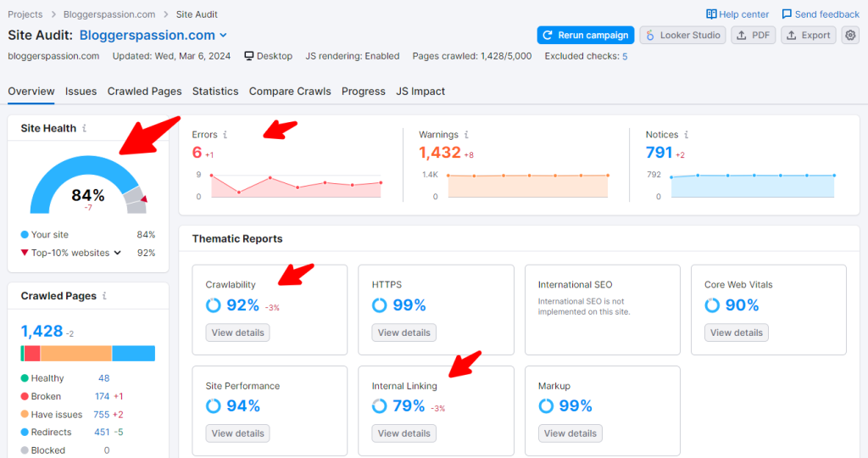
Task: Click the Projects breadcrumb link
Action: tap(25, 14)
